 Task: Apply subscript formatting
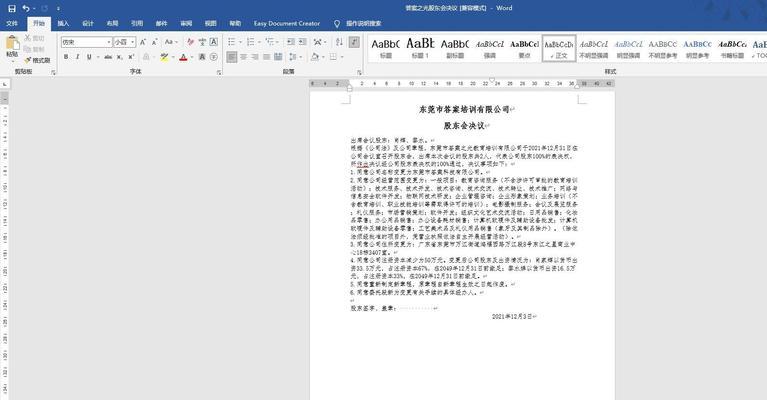click(x=119, y=57)
